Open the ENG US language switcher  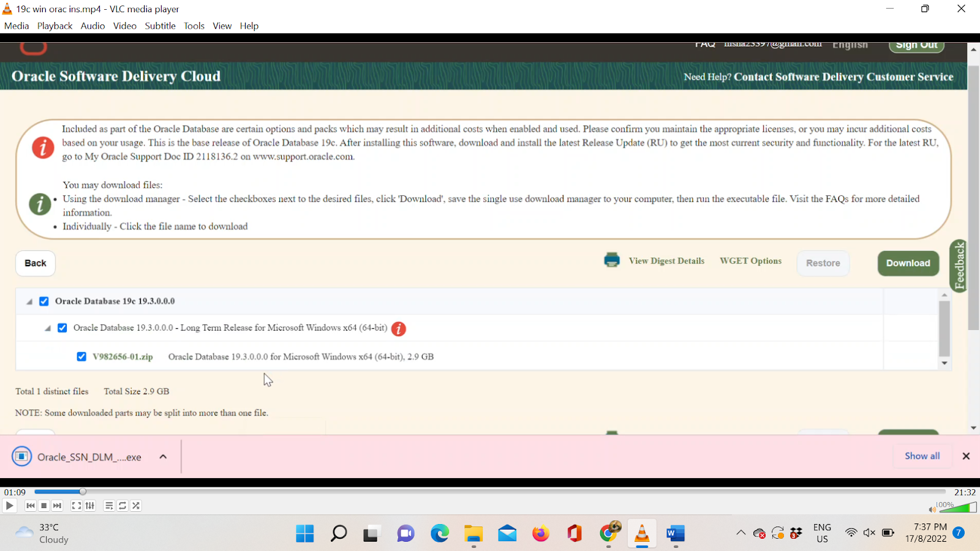(x=822, y=533)
